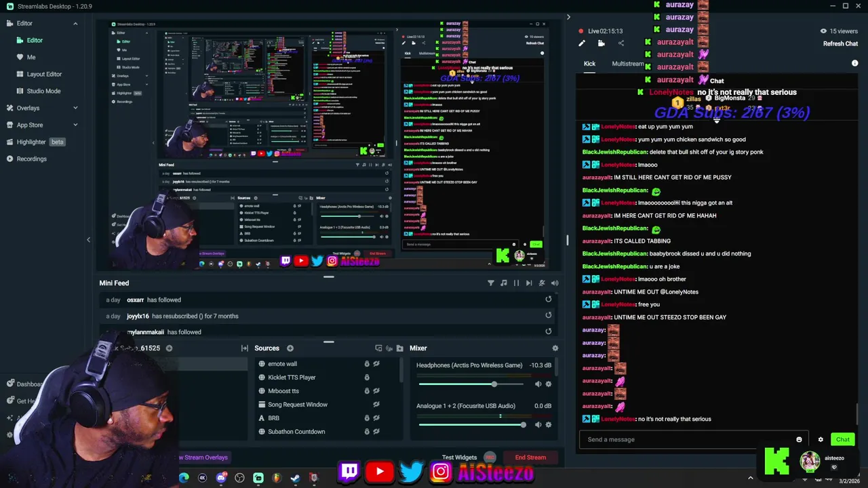
Task: Replay the joyylx16 resubscribe alert
Action: (549, 315)
